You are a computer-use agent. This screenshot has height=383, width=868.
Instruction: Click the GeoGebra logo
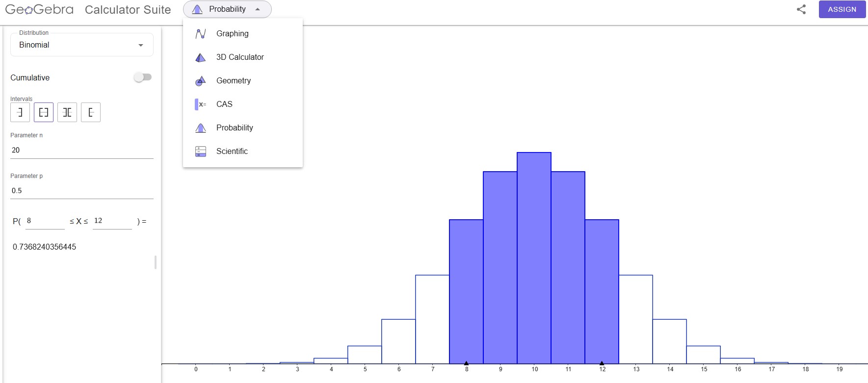click(x=39, y=9)
